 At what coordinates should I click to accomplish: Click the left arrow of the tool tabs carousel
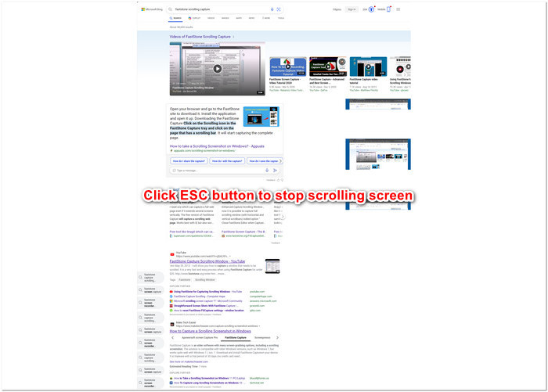[172, 338]
